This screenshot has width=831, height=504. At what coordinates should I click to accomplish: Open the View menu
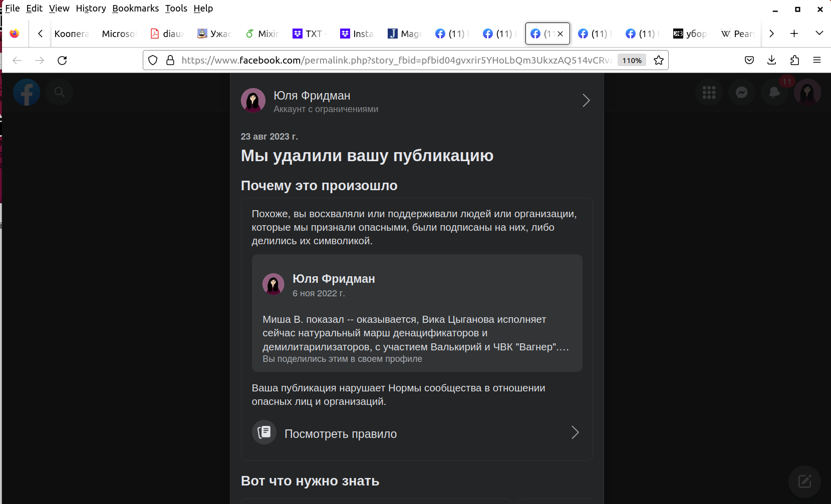[59, 9]
